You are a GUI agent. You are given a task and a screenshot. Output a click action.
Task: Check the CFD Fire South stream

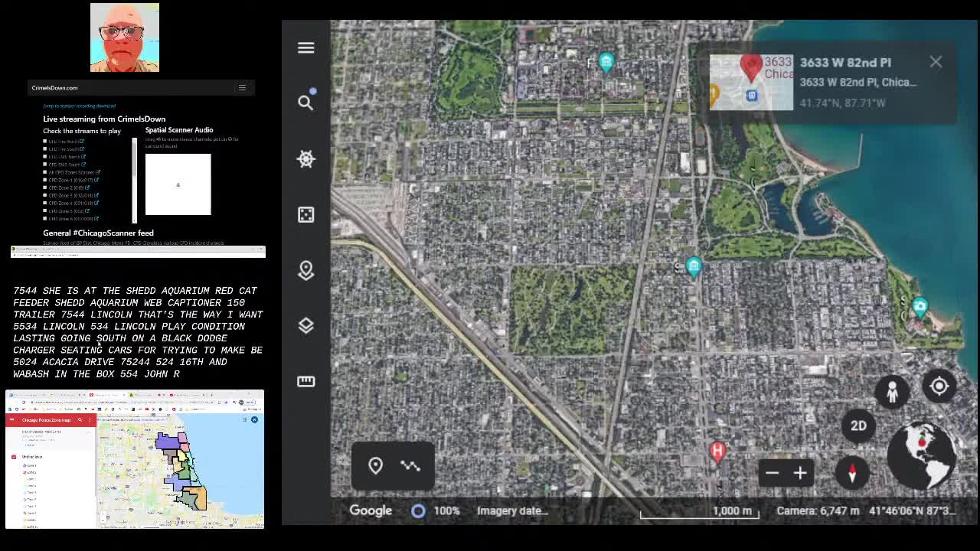44,148
